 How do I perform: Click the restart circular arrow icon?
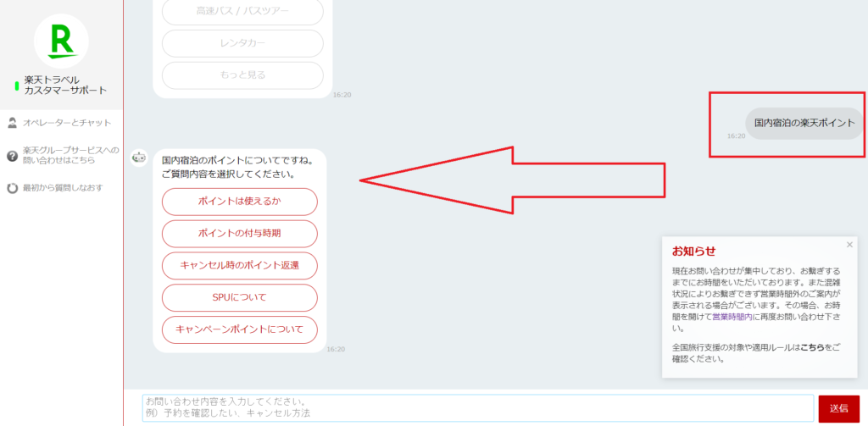[x=12, y=188]
